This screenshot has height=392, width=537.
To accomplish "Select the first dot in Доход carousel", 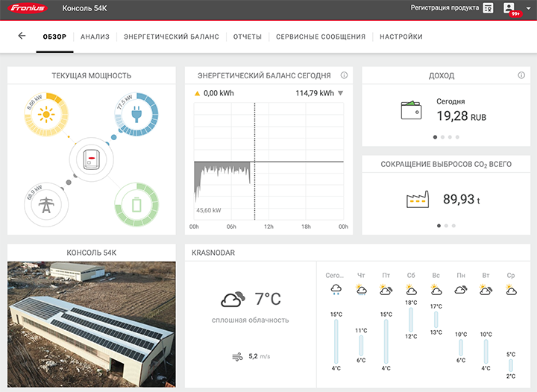I will pos(435,137).
